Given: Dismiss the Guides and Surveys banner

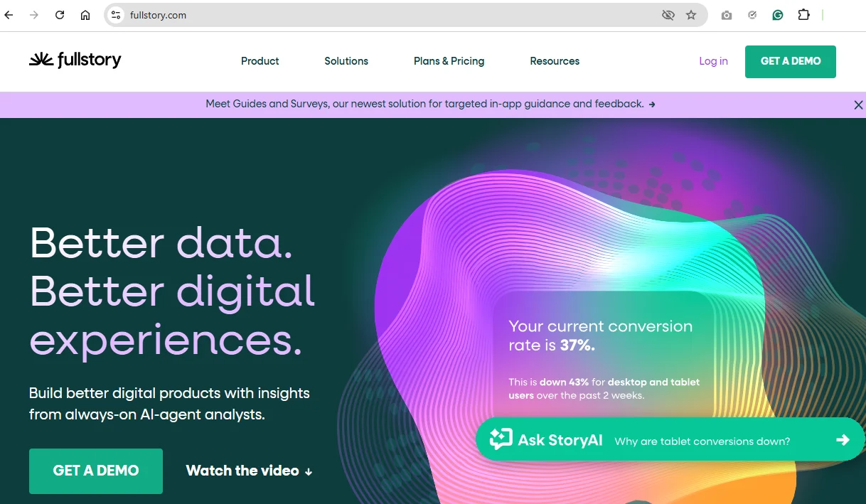Looking at the screenshot, I should coord(858,104).
